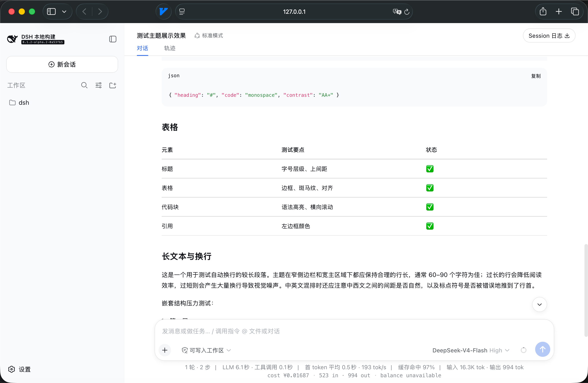The height and width of the screenshot is (383, 588).
Task: Collapse the DSH sidebar panel icon
Action: click(x=113, y=39)
